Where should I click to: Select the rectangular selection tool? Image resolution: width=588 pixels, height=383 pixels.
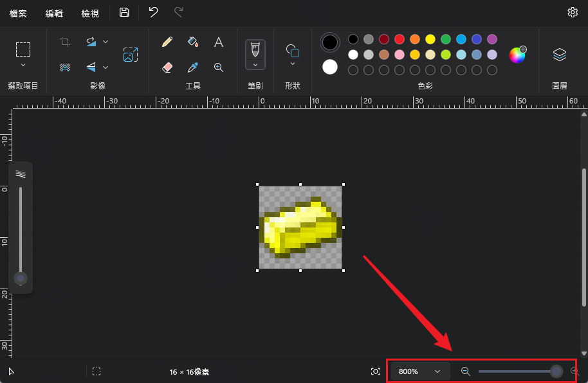[23, 49]
